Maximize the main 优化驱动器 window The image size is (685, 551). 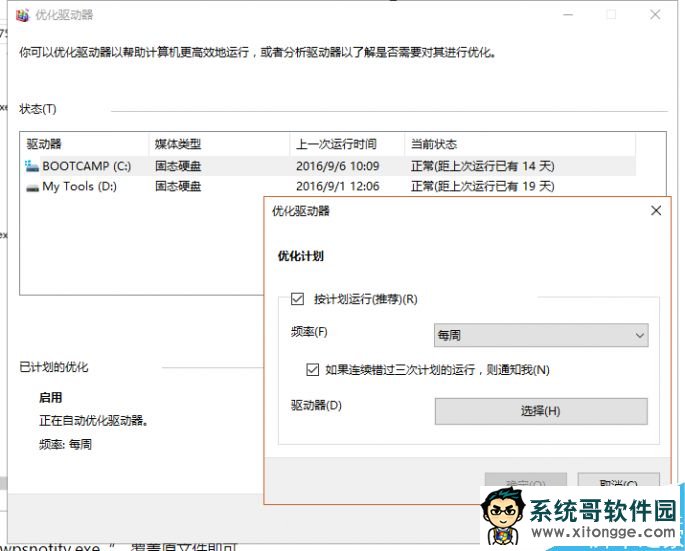pos(611,15)
